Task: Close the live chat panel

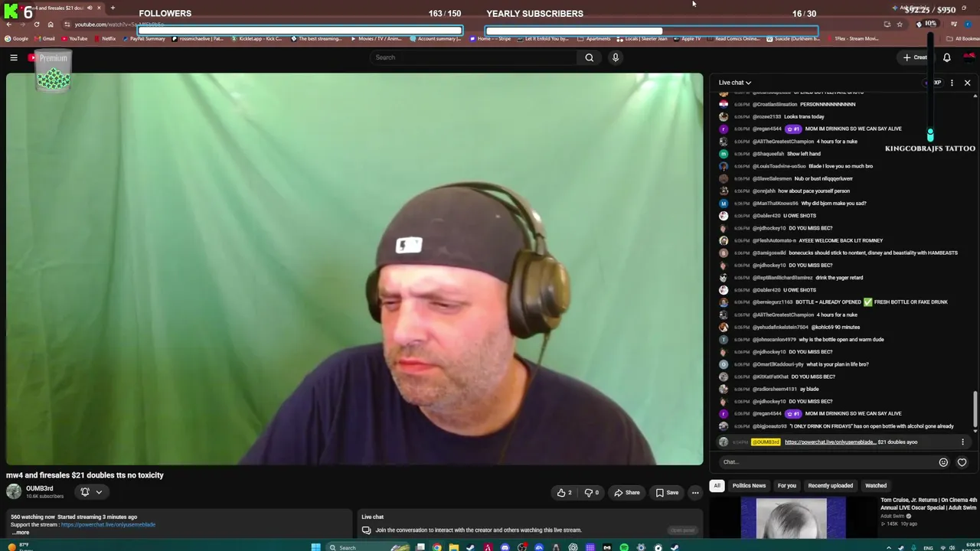Action: click(967, 83)
